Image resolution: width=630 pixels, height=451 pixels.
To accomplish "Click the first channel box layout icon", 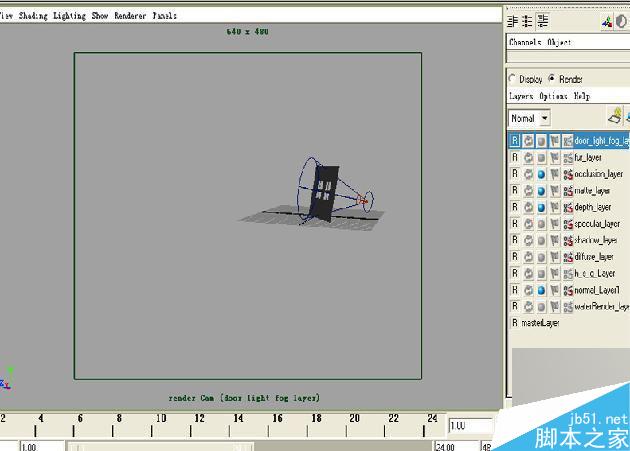I will tap(512, 21).
